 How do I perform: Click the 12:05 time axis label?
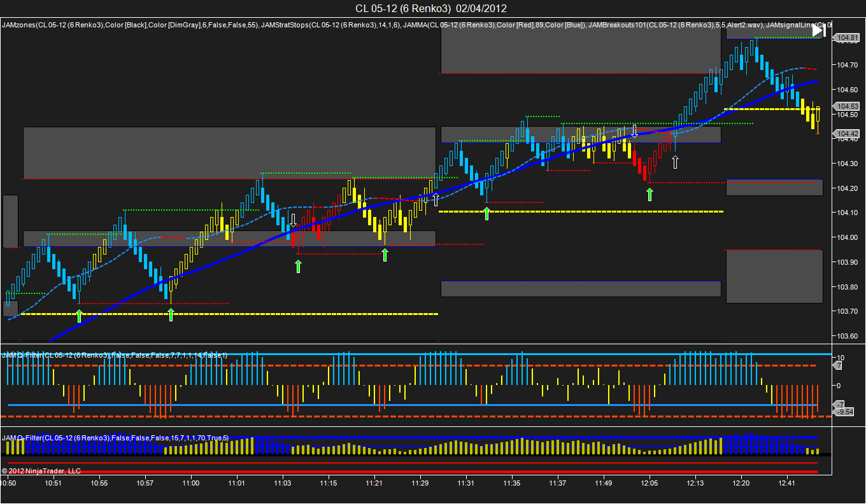[649, 484]
